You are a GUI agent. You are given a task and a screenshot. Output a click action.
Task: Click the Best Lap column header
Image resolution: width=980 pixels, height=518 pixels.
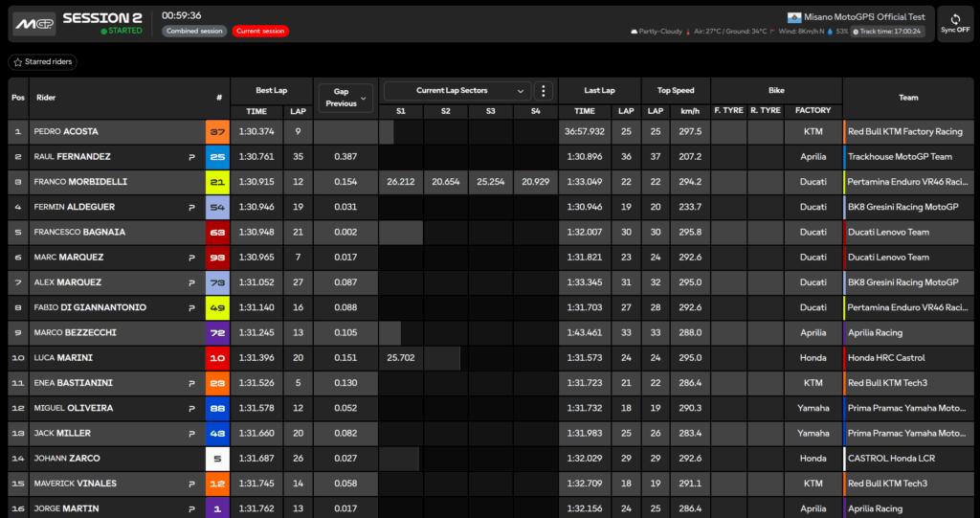(x=271, y=91)
